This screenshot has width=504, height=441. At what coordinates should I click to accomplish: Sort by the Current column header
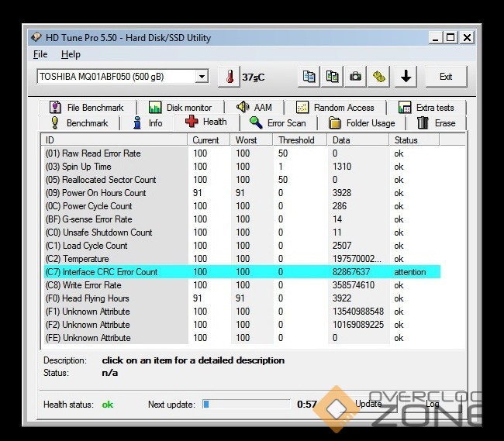coord(209,140)
